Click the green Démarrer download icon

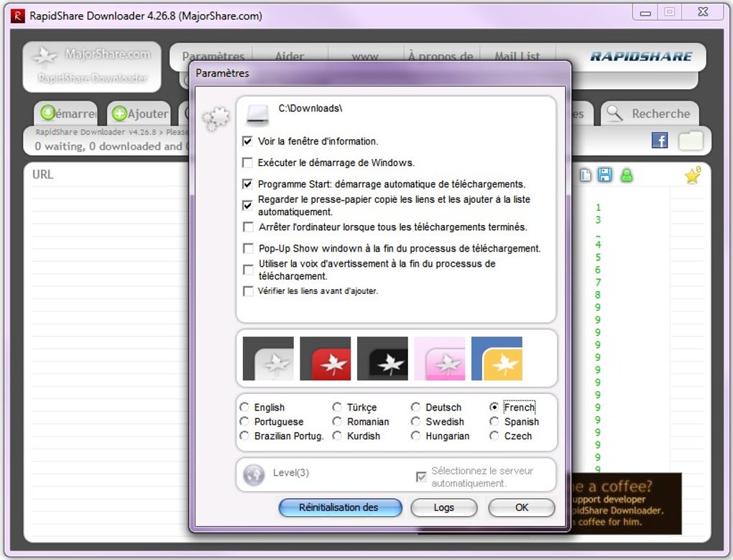pos(47,113)
